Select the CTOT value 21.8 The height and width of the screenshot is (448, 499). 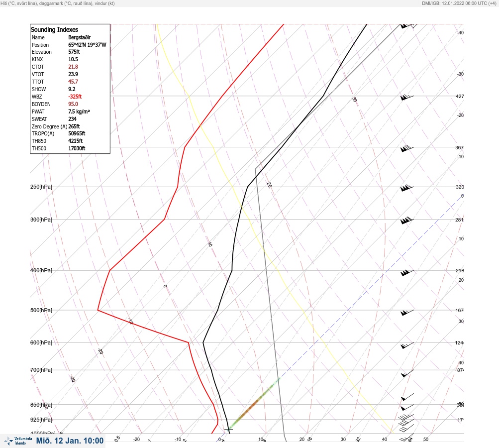click(73, 67)
